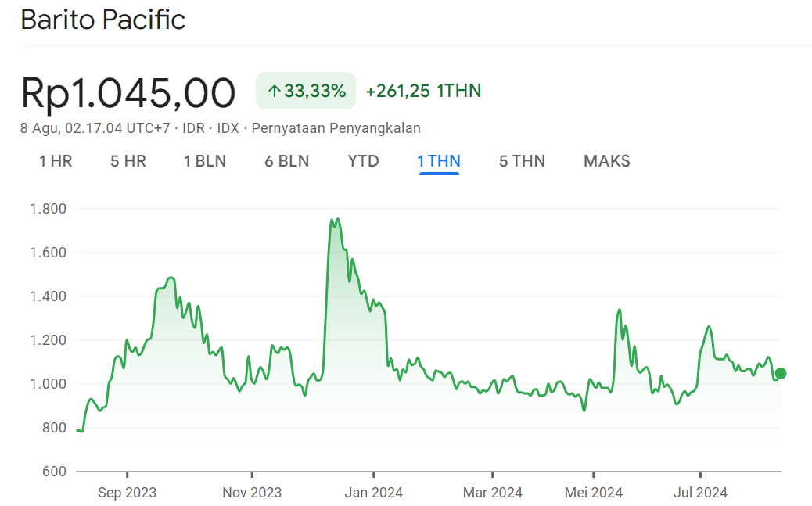812x506 pixels.
Task: Click the Nov 2023 axis label
Action: point(252,493)
